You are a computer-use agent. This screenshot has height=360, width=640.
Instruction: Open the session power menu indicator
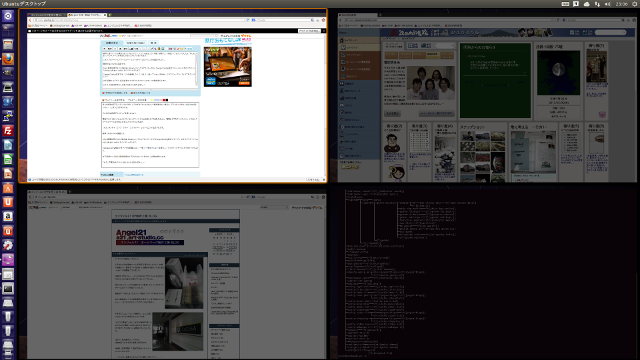[x=635, y=4]
